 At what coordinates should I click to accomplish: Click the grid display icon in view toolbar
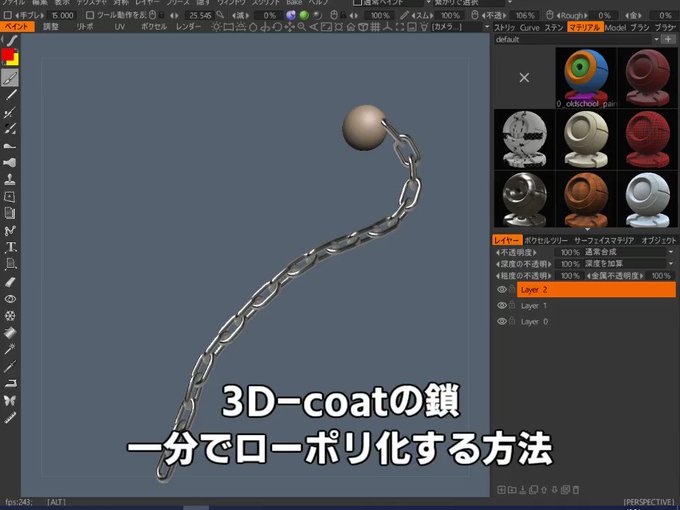[375, 27]
